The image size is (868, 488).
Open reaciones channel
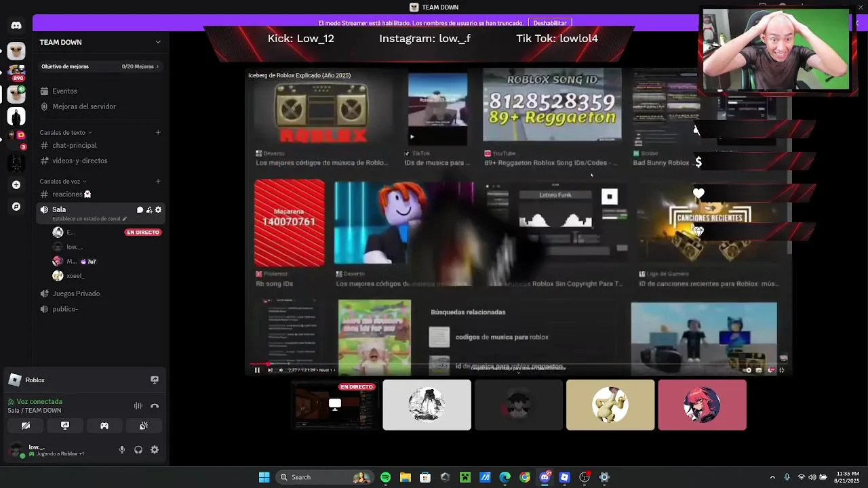(102, 194)
